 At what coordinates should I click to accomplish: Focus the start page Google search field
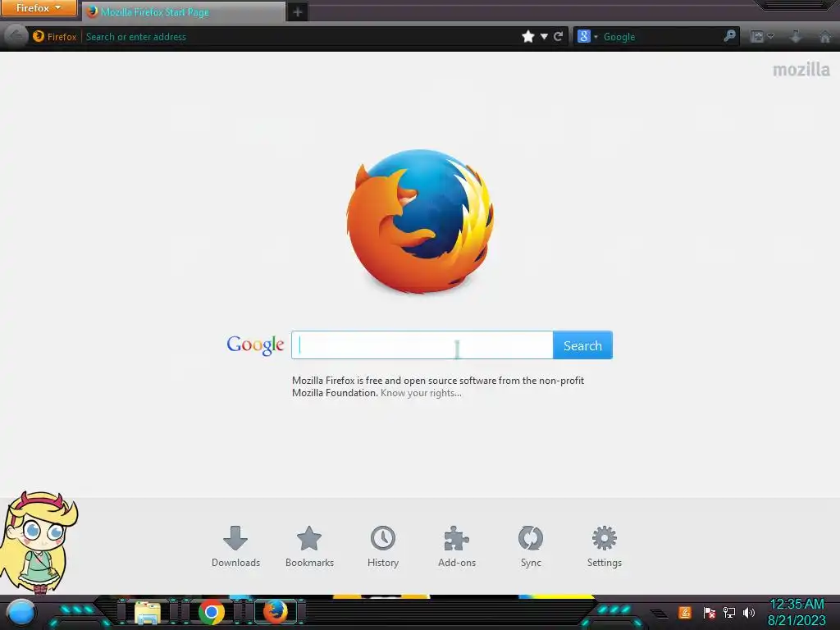click(422, 345)
